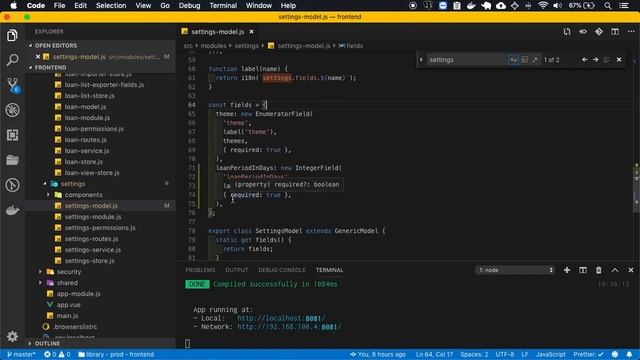This screenshot has height=360, width=640.
Task: Switch to the DEBUG CONSOLE tab
Action: [282, 270]
